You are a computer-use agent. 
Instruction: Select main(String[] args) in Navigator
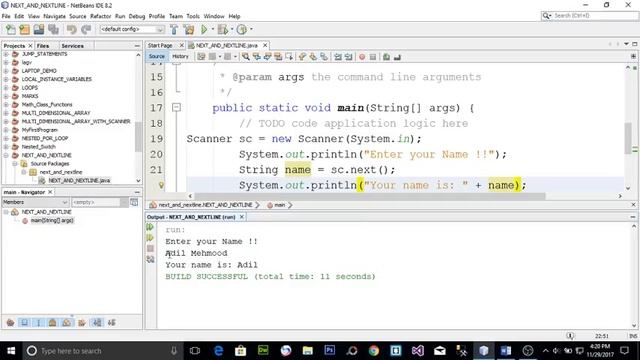52,220
